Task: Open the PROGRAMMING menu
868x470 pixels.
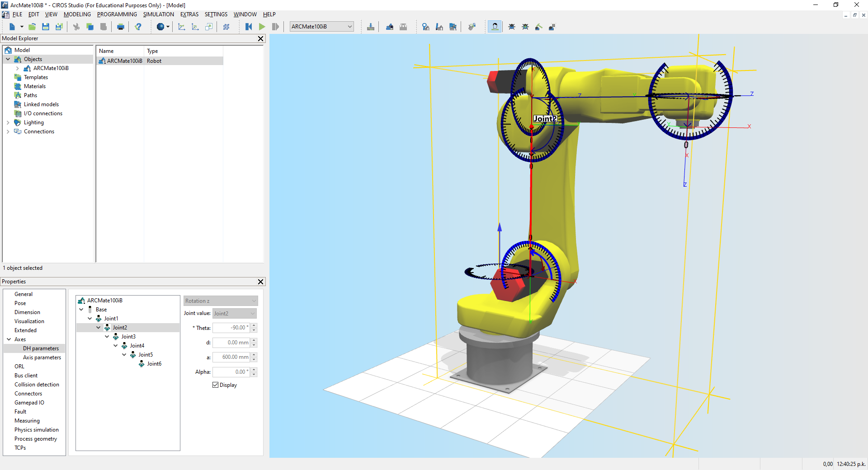Action: (x=117, y=14)
